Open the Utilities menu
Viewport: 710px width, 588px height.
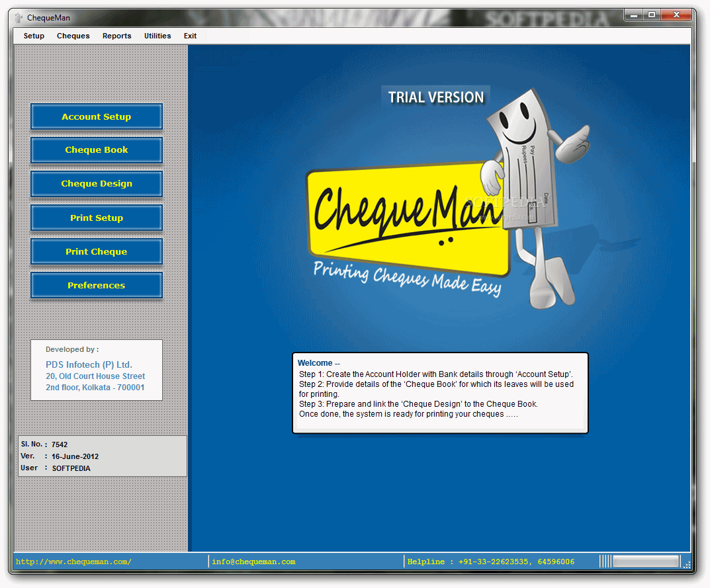[157, 36]
